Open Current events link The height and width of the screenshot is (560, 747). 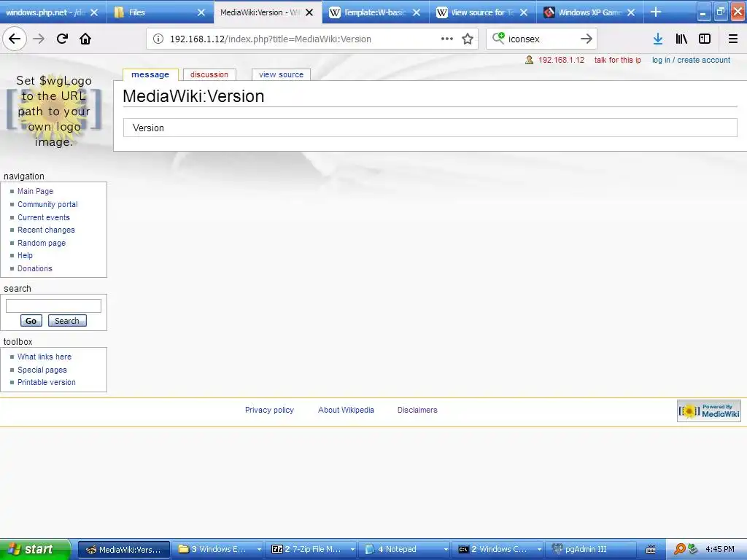pyautogui.click(x=44, y=217)
